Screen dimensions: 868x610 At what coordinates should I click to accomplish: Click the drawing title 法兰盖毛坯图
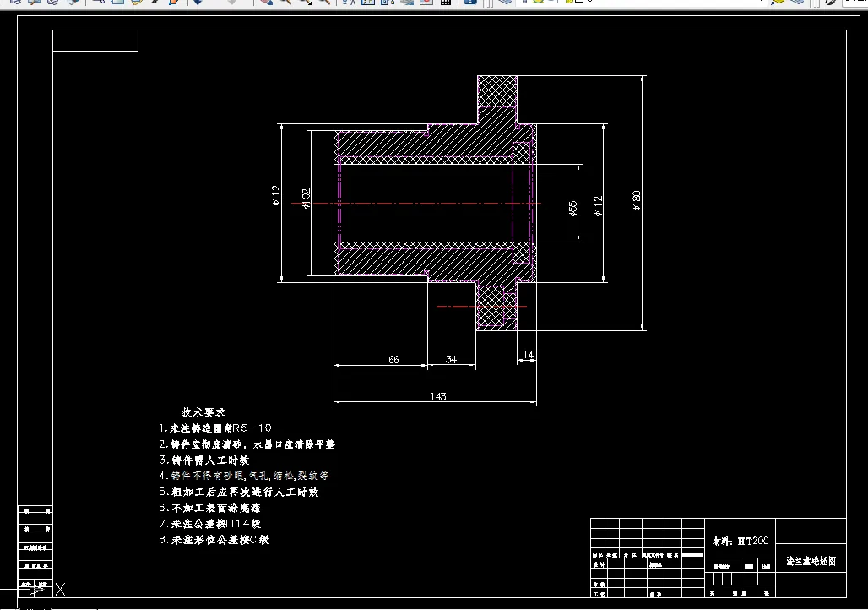tap(811, 561)
